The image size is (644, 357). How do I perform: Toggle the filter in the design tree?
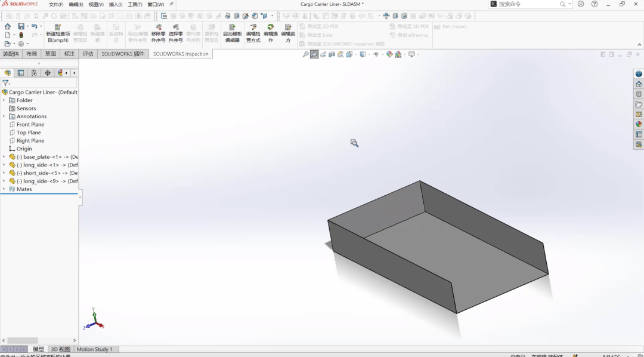[6, 82]
